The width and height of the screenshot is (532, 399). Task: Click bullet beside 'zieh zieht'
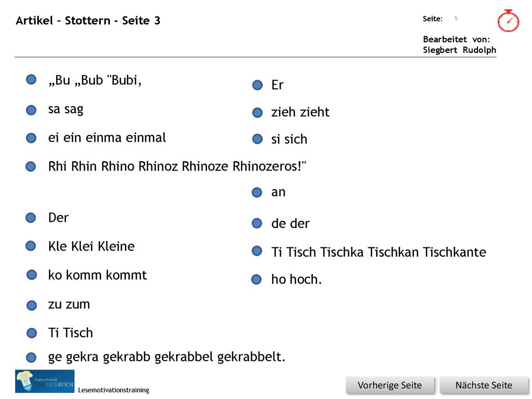click(x=258, y=112)
